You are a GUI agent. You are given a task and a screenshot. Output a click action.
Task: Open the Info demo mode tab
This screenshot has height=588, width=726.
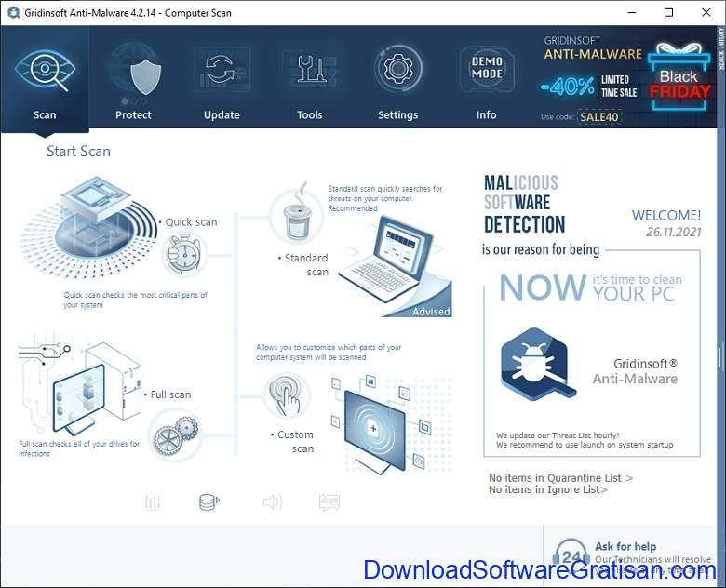click(486, 79)
